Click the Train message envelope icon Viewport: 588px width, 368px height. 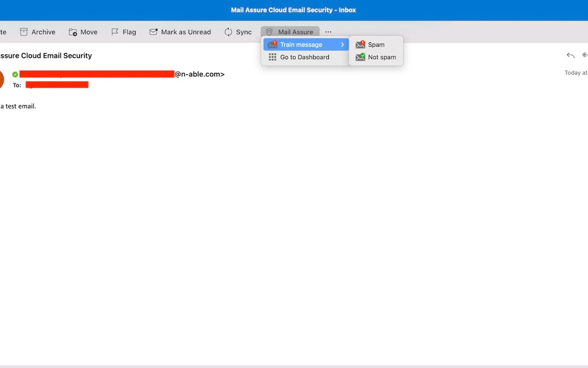click(x=272, y=45)
